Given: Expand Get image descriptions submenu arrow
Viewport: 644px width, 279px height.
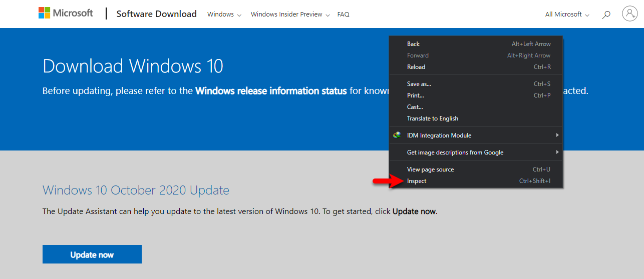Looking at the screenshot, I should 557,152.
